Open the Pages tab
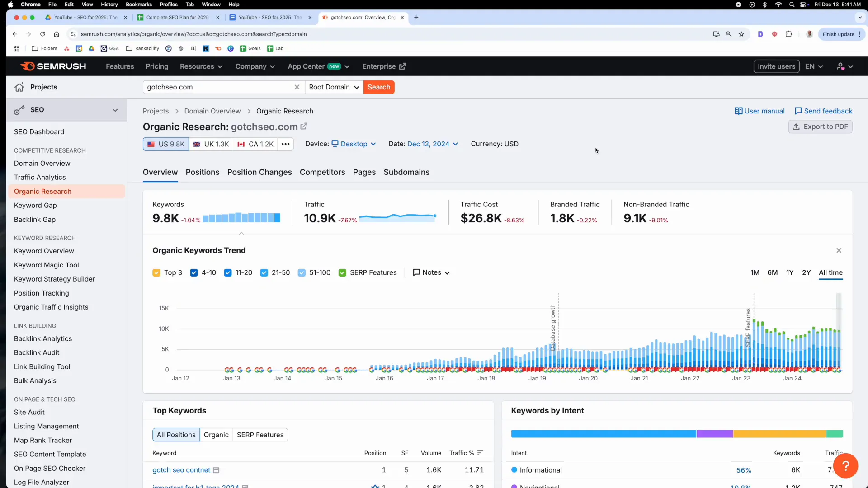Screen dimensions: 868x488 364,172
